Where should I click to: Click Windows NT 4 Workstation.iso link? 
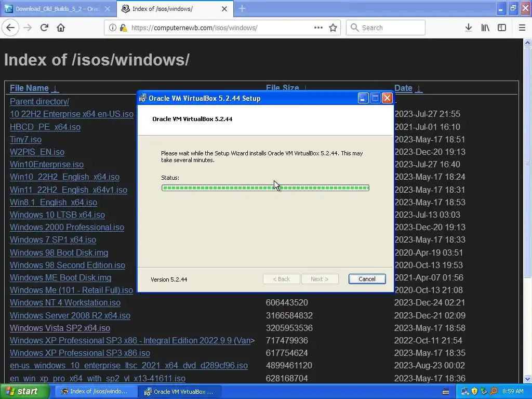pyautogui.click(x=65, y=303)
